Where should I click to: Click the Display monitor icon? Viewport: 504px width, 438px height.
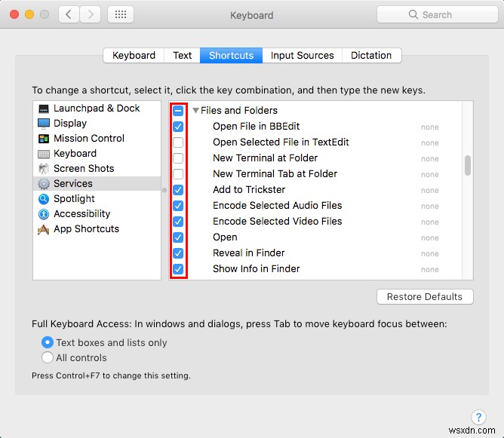tap(44, 124)
